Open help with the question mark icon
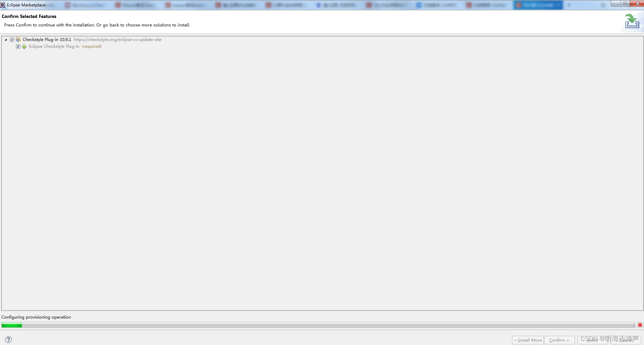Screen dimensions: 644x345 pyautogui.click(x=8, y=340)
